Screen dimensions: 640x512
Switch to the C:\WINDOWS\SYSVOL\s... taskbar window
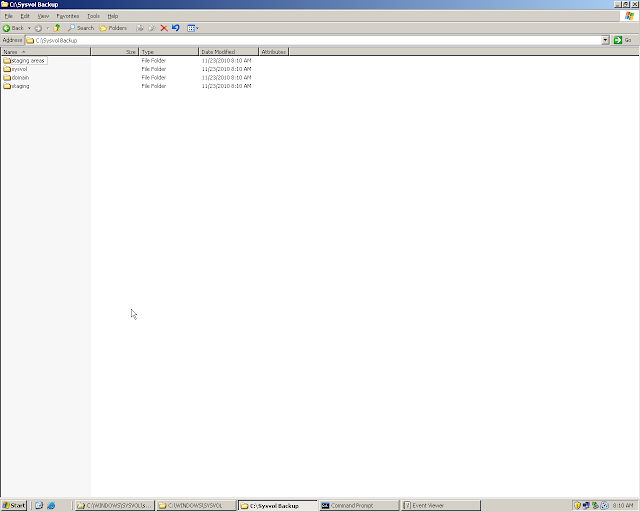point(115,505)
